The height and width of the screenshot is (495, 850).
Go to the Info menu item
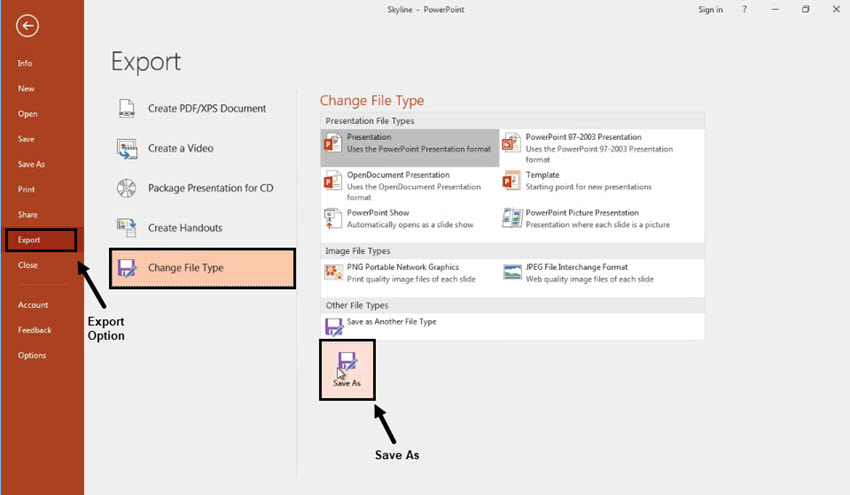25,63
